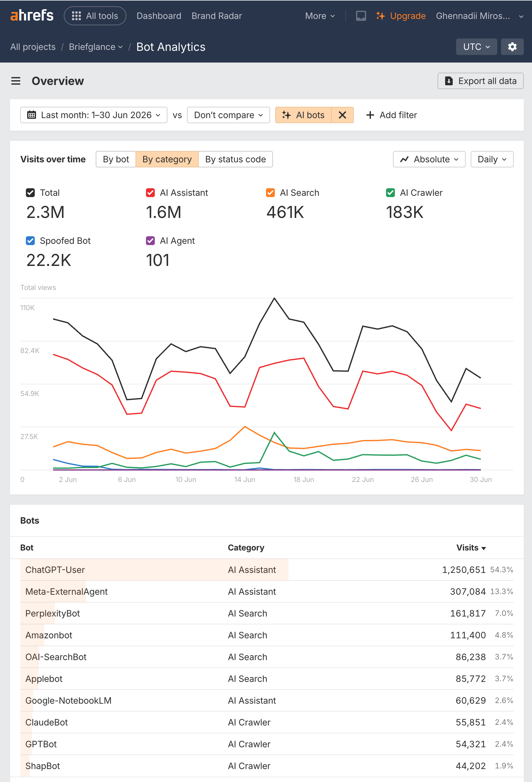Click the AI Crawler 183K value

tap(404, 212)
